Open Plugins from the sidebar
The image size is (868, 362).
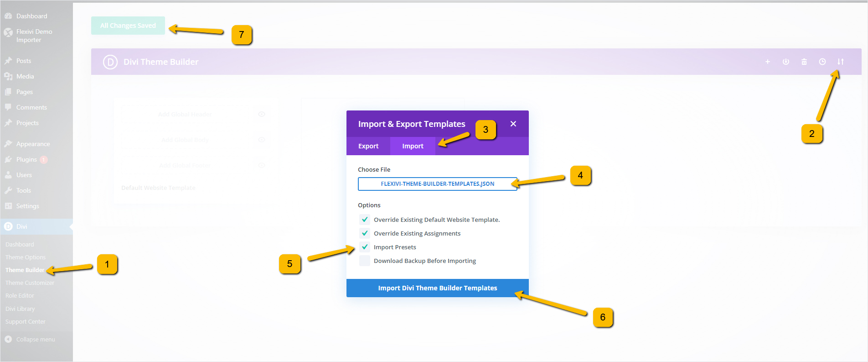tap(26, 159)
